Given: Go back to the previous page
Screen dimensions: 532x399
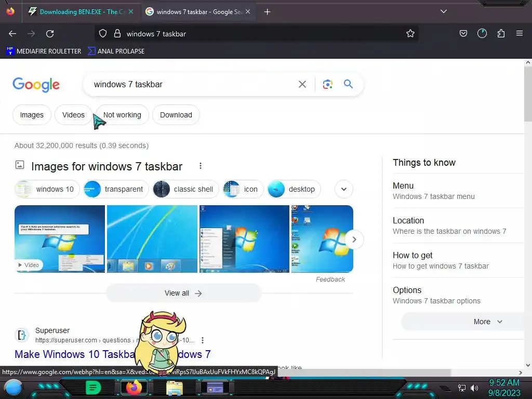Looking at the screenshot, I should pos(12,34).
